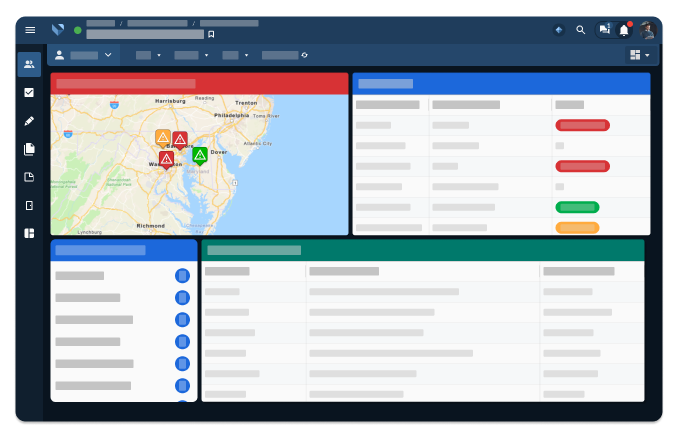
Task: Sort by first column header in green table
Action: tap(227, 271)
